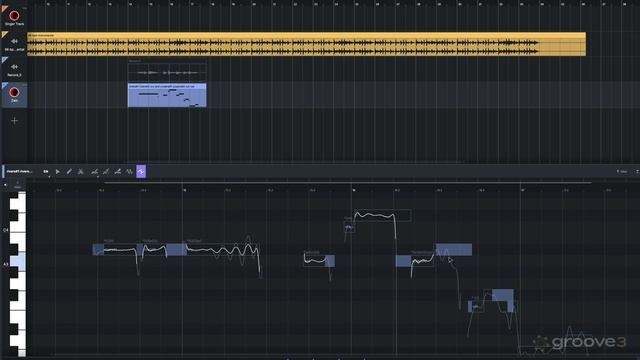Select the Pointer tool in the piano roll toolbar
Screen dimensions: 640x360
[58, 172]
